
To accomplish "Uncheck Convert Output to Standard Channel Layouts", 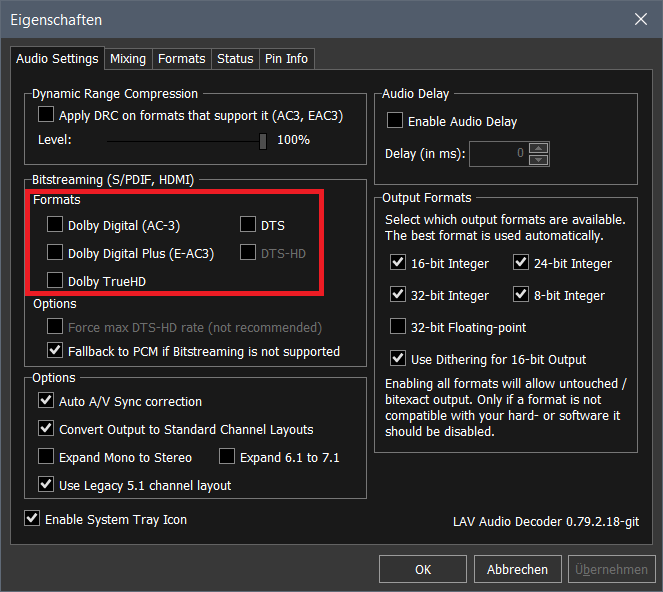I will coord(46,428).
